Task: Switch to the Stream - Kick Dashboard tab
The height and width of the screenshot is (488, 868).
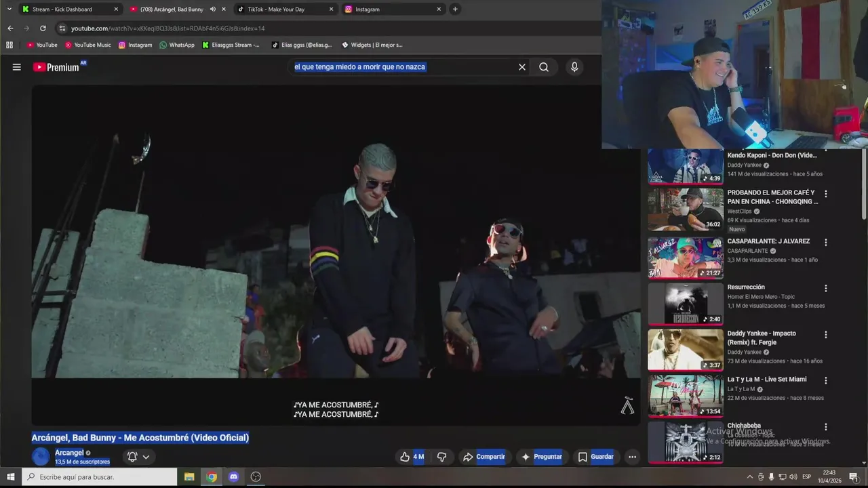Action: pos(70,9)
